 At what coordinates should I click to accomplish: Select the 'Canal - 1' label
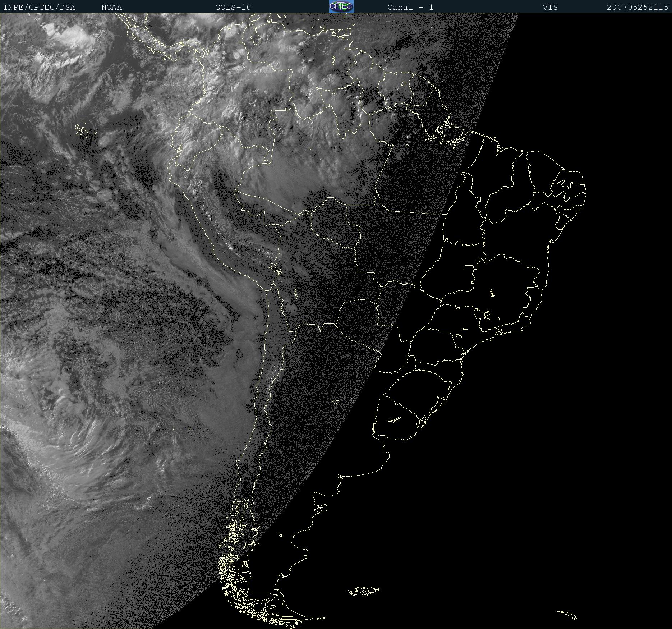[410, 7]
